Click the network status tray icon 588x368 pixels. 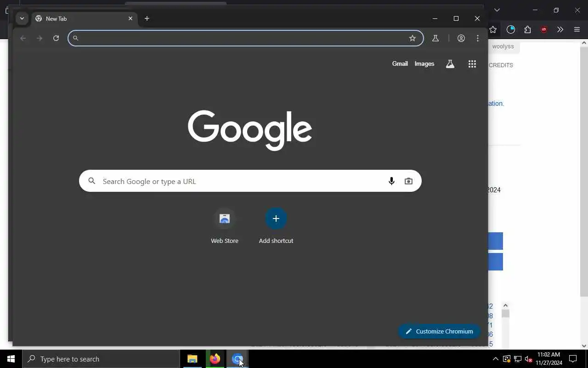[x=518, y=359]
